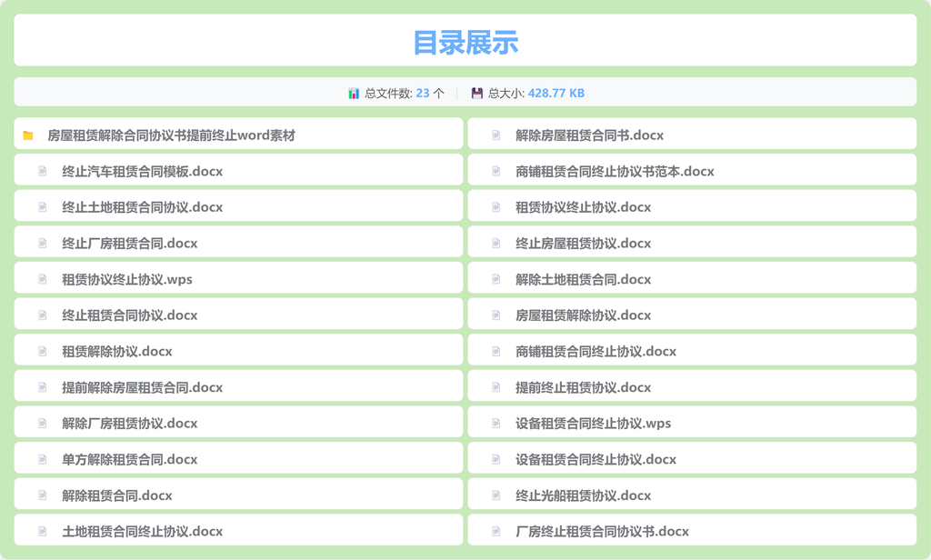Screen dimensions: 931x560
Task: Select the file name 终止光船租赁协议.docx
Action: pyautogui.click(x=583, y=495)
